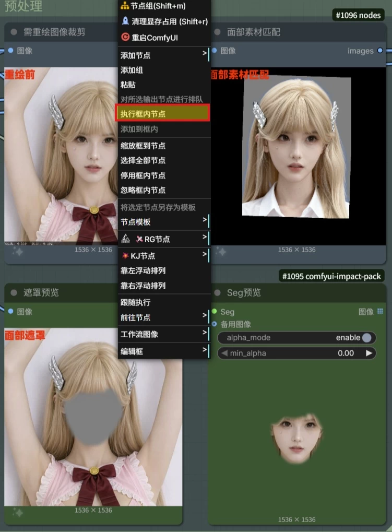Click the 需重绘图像裁剪 node title
The width and height of the screenshot is (392, 532).
54,32
